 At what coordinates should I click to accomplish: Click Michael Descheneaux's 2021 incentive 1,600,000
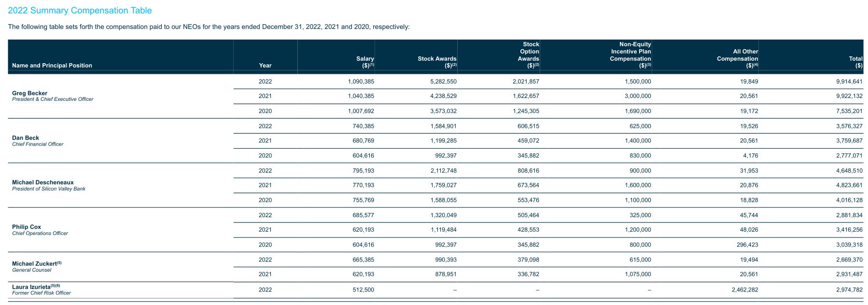point(638,185)
